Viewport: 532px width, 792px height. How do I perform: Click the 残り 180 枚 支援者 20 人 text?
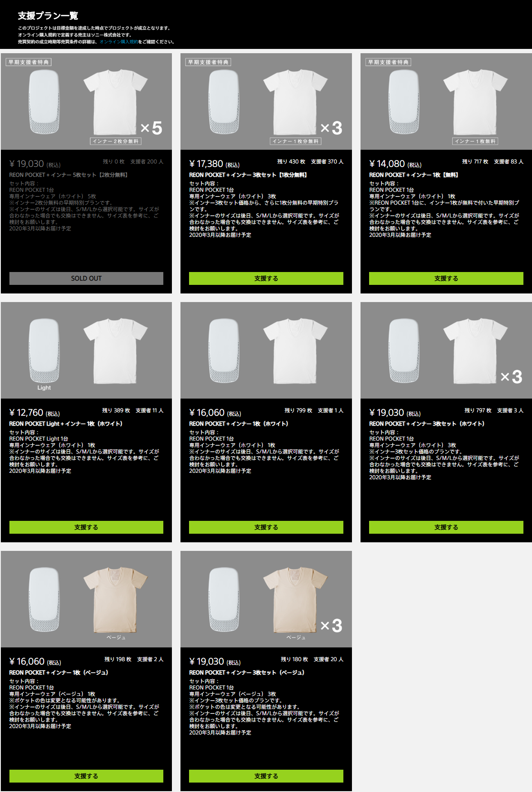pyautogui.click(x=312, y=659)
